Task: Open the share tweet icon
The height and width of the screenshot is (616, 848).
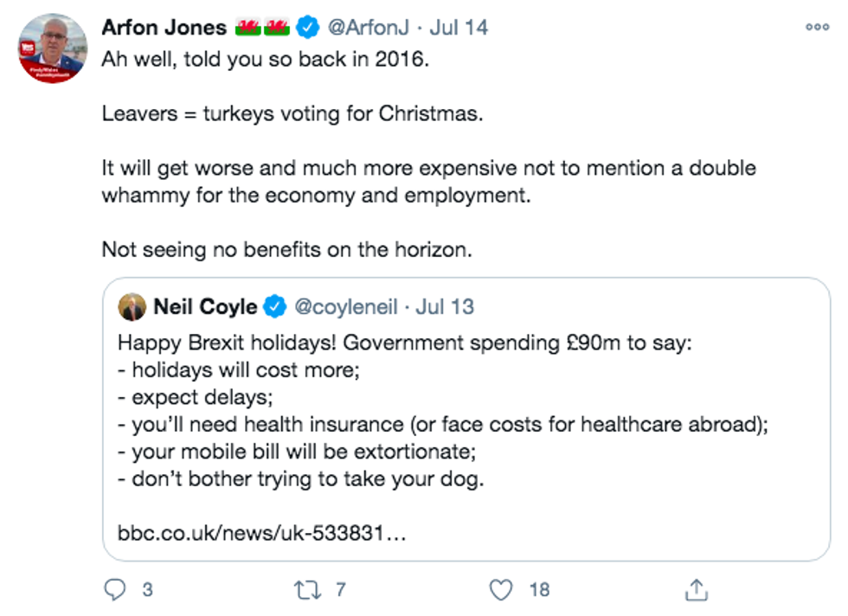Action: click(696, 590)
